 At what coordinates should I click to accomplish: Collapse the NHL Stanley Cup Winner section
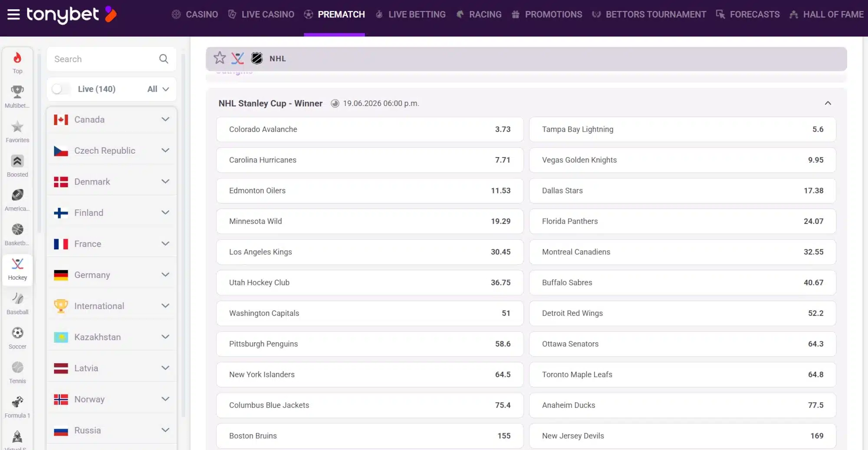[828, 103]
